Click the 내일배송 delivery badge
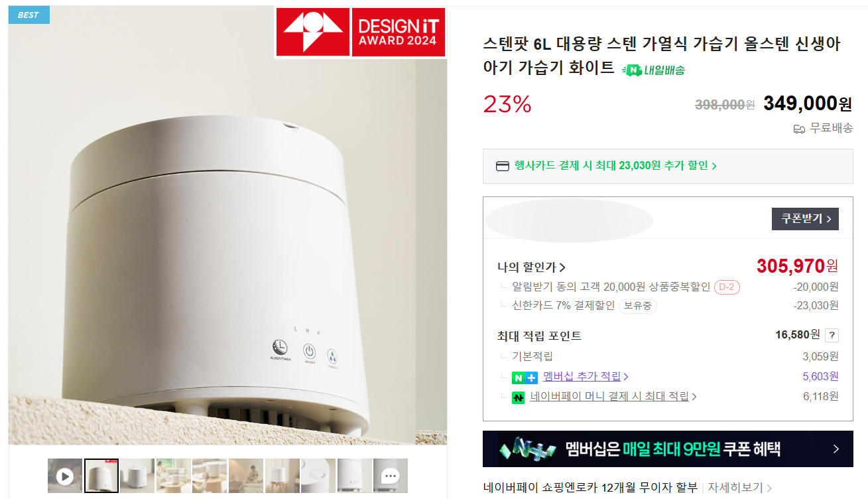The image size is (868, 499). click(653, 70)
